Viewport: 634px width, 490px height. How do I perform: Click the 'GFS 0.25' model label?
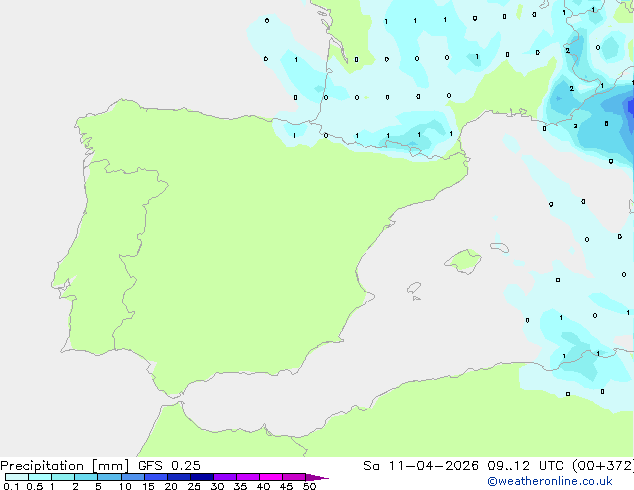click(x=169, y=466)
